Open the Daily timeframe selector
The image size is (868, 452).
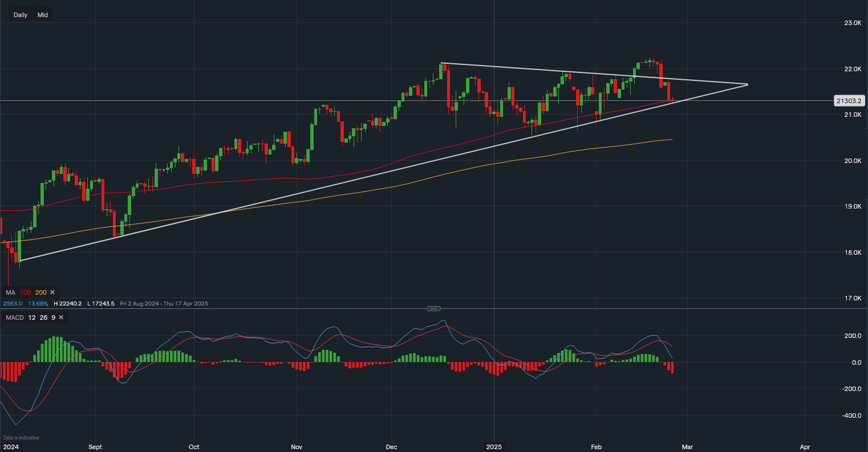[x=21, y=15]
